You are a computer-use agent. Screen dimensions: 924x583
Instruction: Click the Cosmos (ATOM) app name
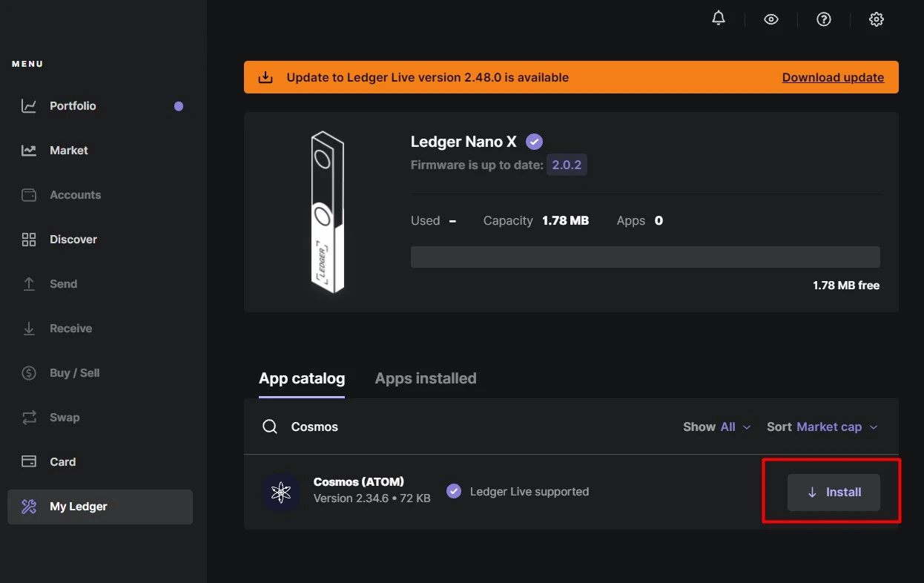pos(359,481)
